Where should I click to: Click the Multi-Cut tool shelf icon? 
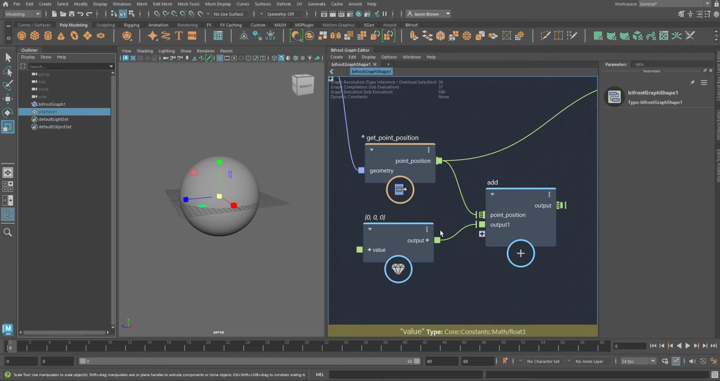pyautogui.click(x=546, y=36)
